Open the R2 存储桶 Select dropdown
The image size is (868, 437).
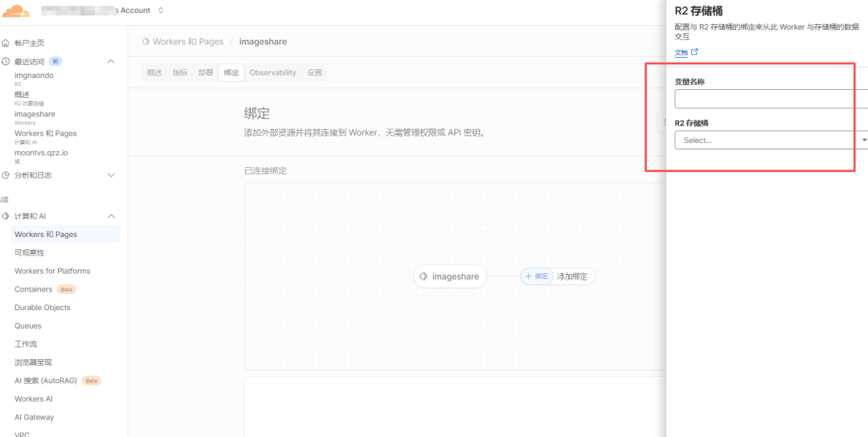tap(771, 140)
